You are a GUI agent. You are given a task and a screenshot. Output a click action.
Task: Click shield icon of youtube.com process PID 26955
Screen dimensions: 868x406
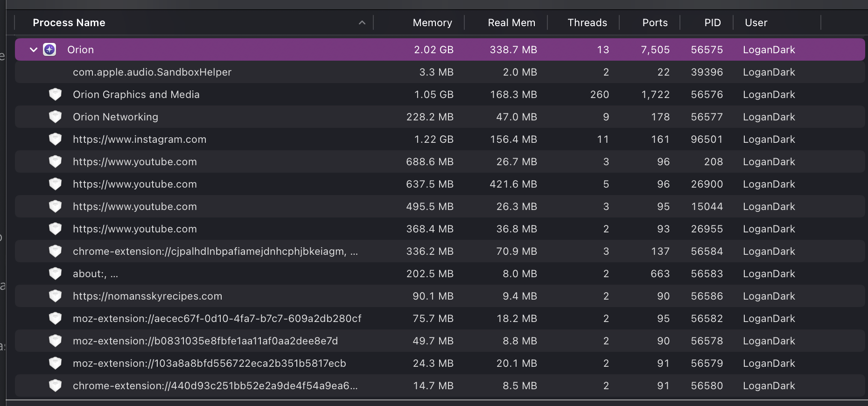(x=55, y=229)
